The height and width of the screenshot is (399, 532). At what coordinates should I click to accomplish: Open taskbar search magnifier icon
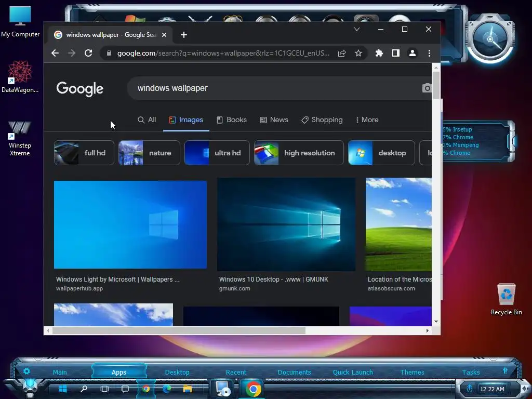tap(84, 389)
